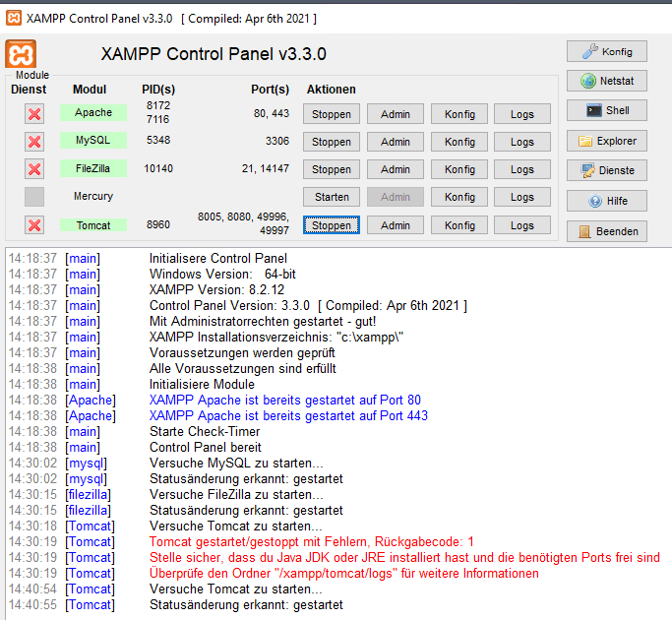672x620 pixels.
Task: Open MySQL Admin page
Action: [x=396, y=142]
